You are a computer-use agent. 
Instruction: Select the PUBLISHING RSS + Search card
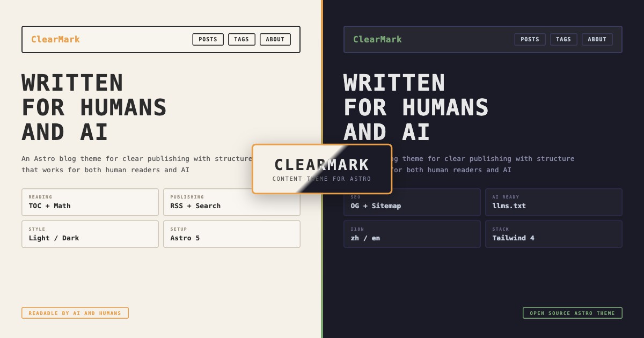pyautogui.click(x=232, y=202)
